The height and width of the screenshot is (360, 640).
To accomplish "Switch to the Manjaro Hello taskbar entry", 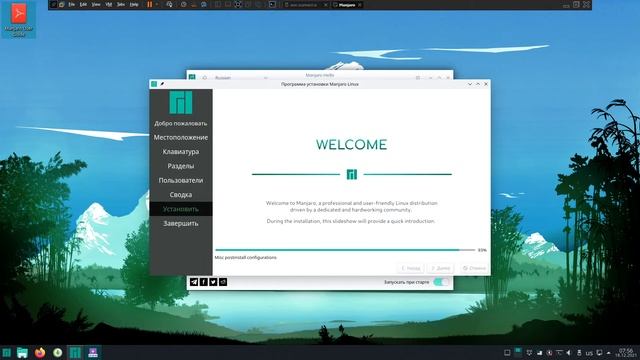I will [x=75, y=353].
